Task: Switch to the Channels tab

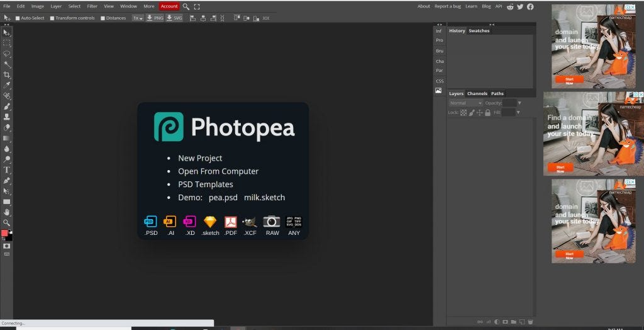Action: click(x=477, y=94)
